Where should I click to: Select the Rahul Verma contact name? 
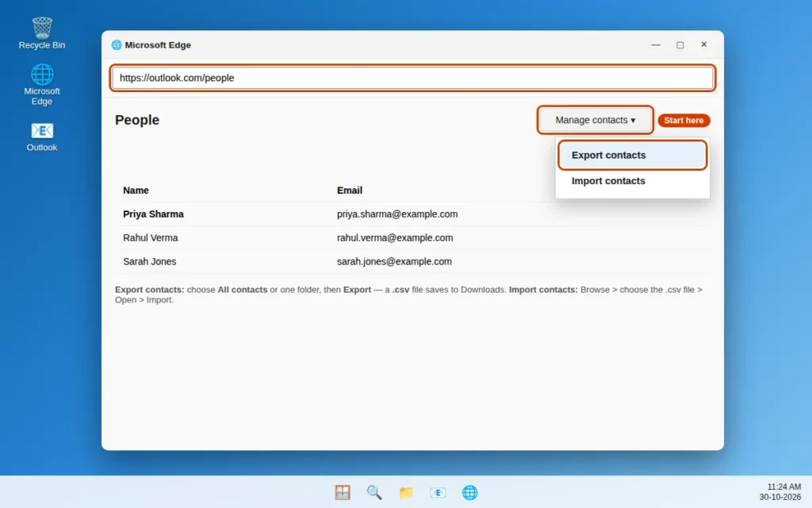[x=150, y=238]
